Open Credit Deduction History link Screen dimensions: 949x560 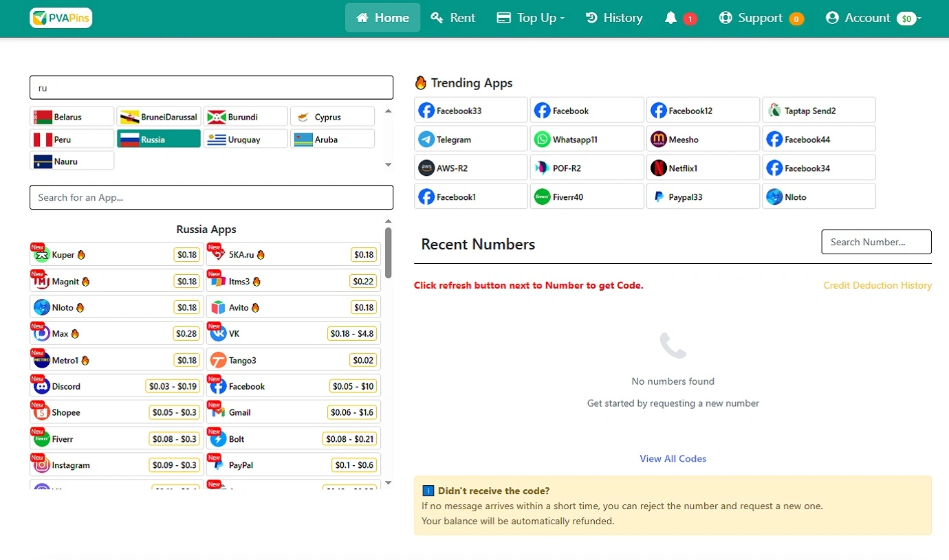[x=877, y=285]
